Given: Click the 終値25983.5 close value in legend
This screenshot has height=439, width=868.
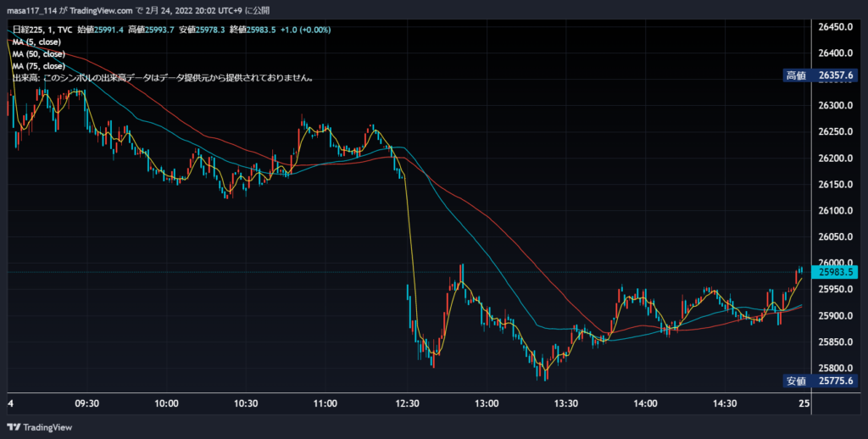Looking at the screenshot, I should click(253, 30).
